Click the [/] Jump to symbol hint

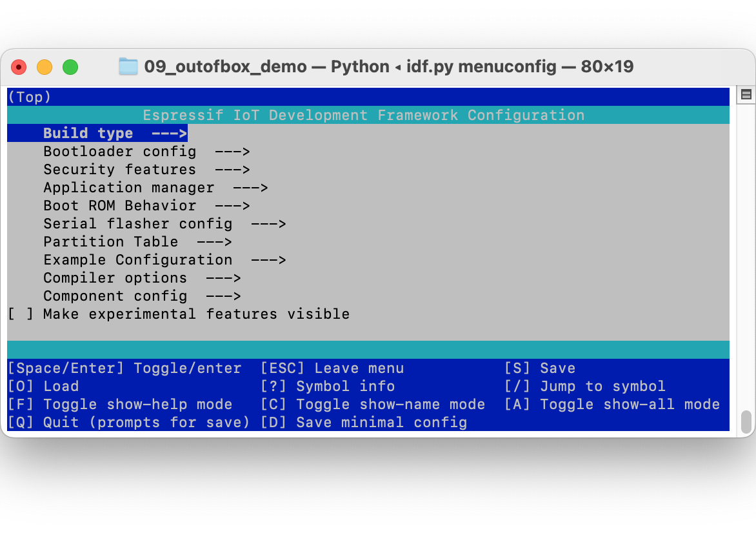(585, 387)
